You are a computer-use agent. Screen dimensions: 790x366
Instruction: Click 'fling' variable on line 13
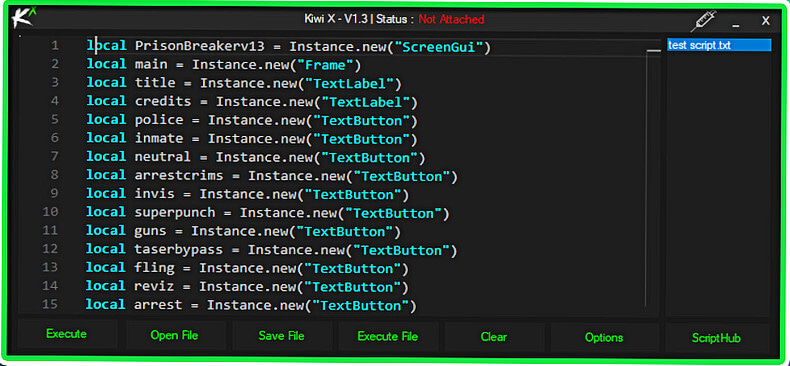point(155,268)
